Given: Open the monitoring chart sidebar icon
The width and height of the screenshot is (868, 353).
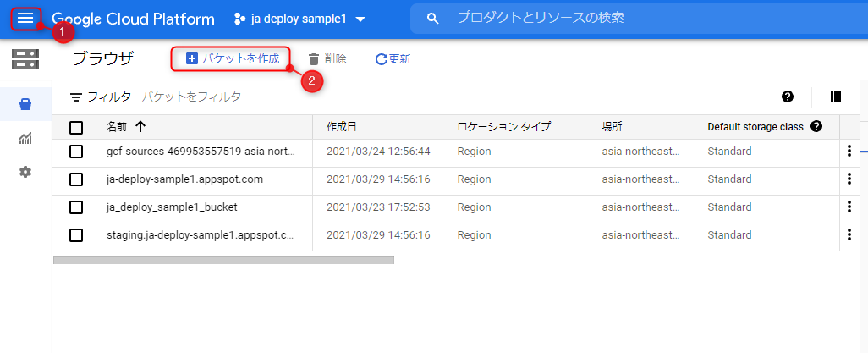Looking at the screenshot, I should click(x=25, y=139).
